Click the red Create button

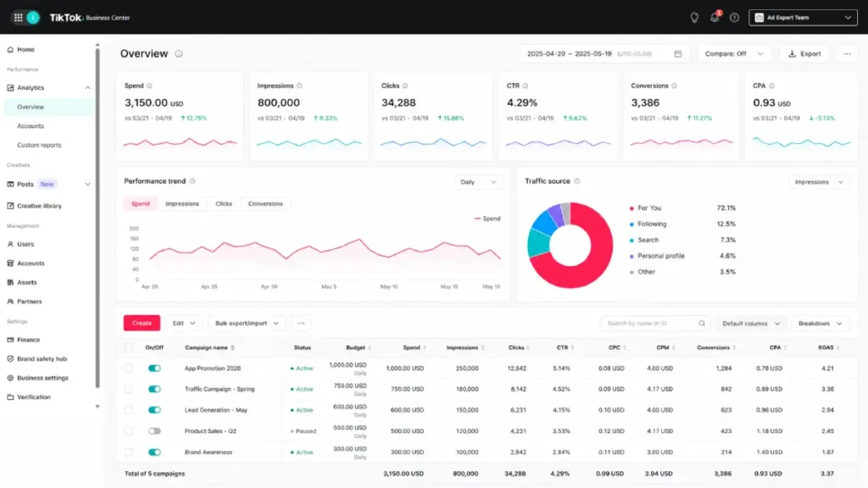[142, 323]
